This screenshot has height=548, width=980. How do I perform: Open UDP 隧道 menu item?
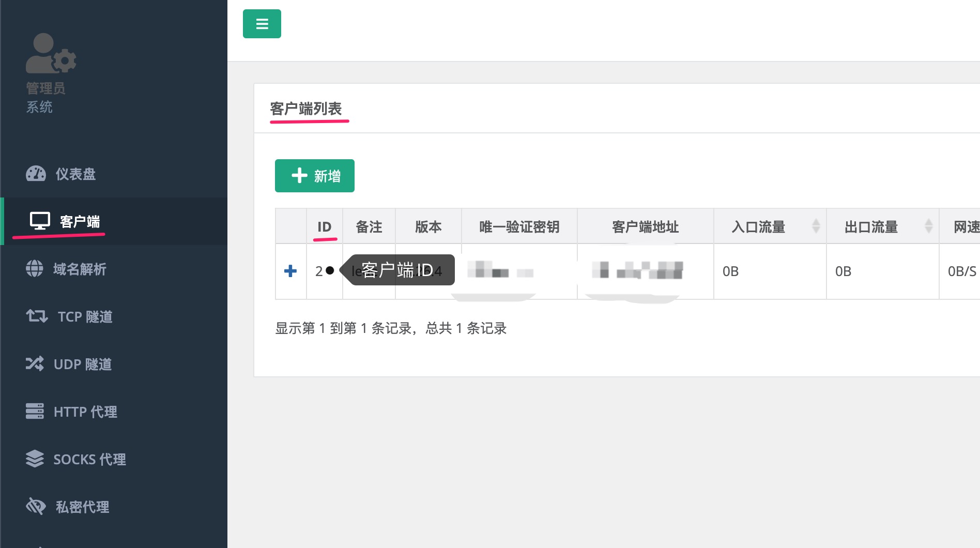click(114, 364)
